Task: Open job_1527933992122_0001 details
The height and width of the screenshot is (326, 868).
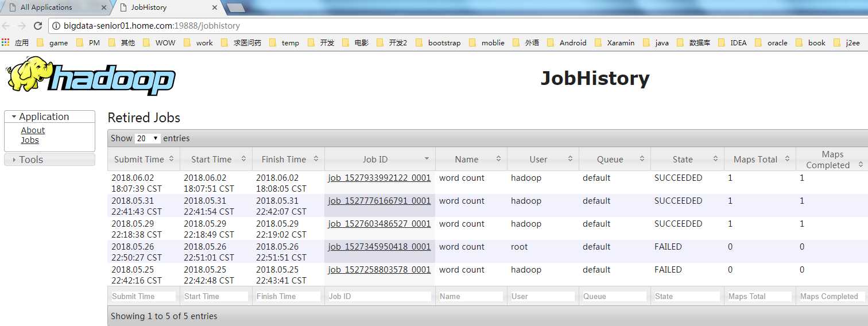Action: point(379,178)
